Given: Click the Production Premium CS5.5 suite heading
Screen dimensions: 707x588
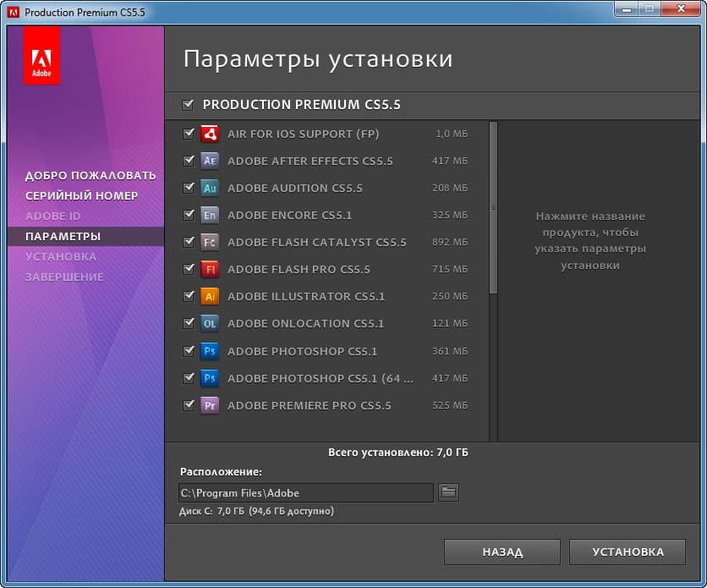Looking at the screenshot, I should coord(301,105).
